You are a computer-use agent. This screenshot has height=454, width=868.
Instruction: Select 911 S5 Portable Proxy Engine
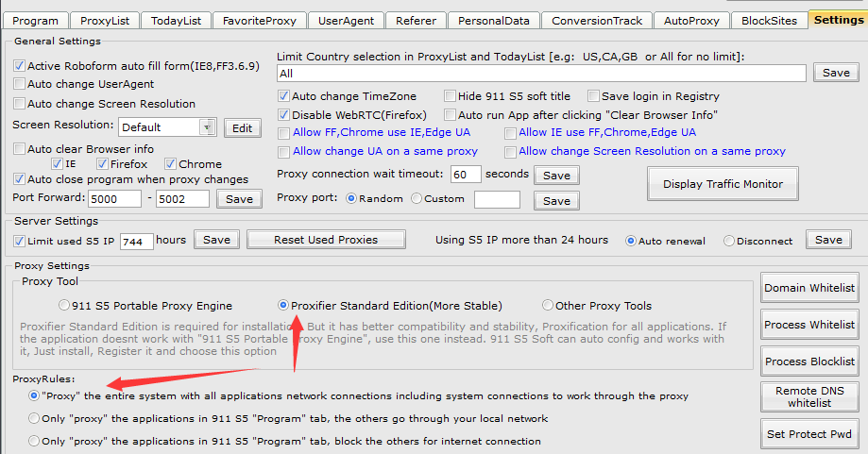coord(64,305)
